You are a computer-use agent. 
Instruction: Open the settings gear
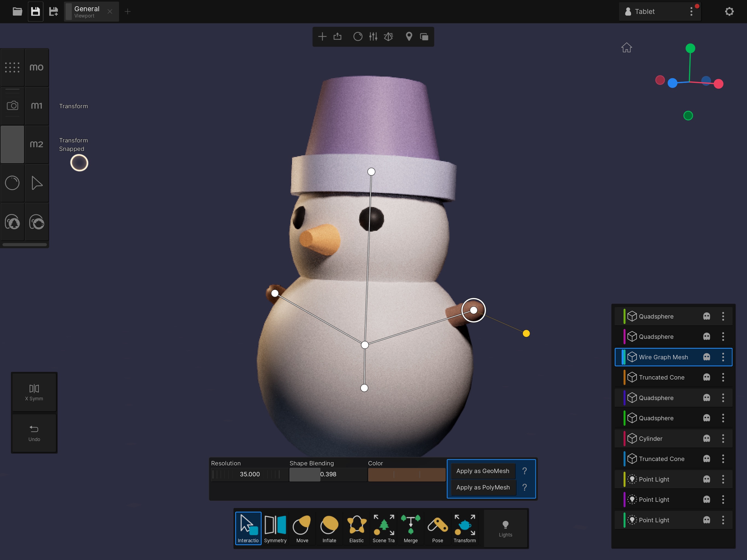tap(729, 11)
